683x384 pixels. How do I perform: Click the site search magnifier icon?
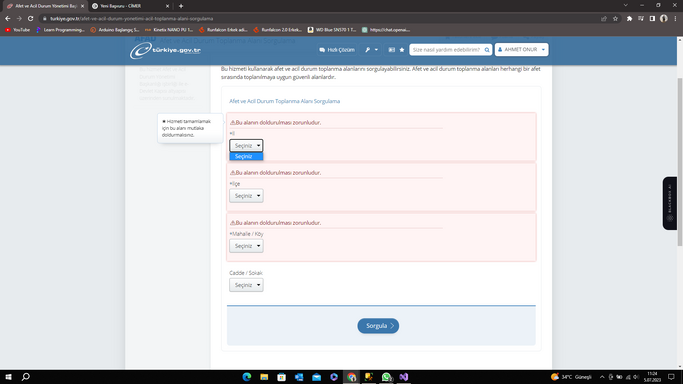click(487, 50)
